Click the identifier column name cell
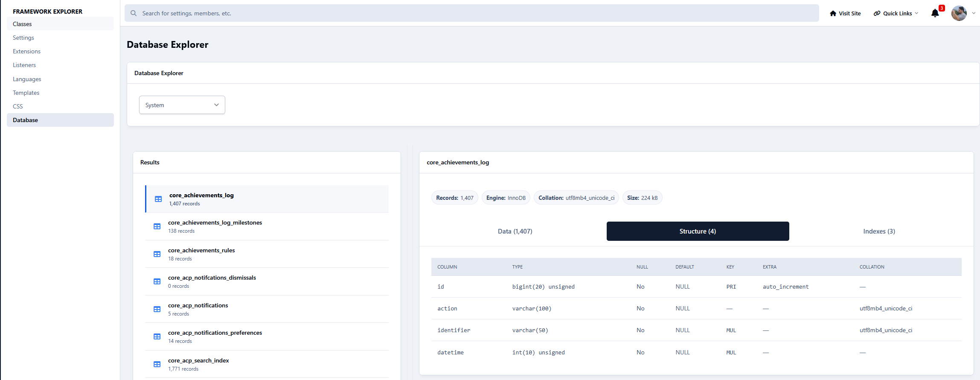 pos(454,330)
